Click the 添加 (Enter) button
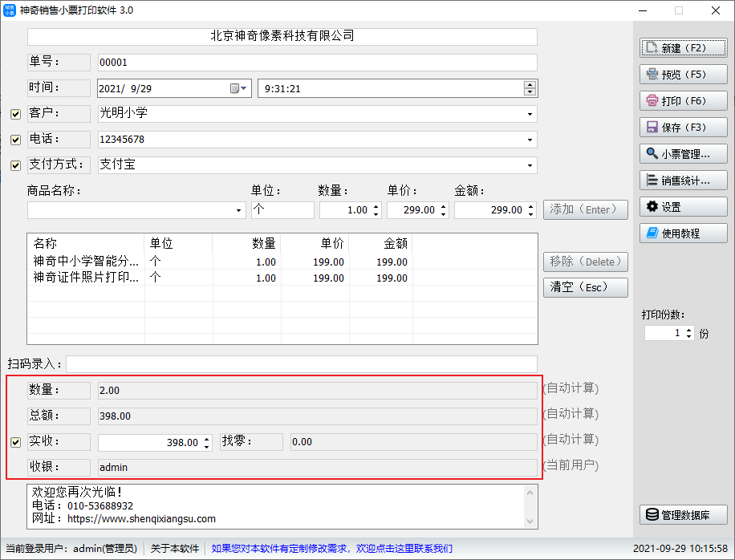This screenshot has height=560, width=735. (x=586, y=210)
